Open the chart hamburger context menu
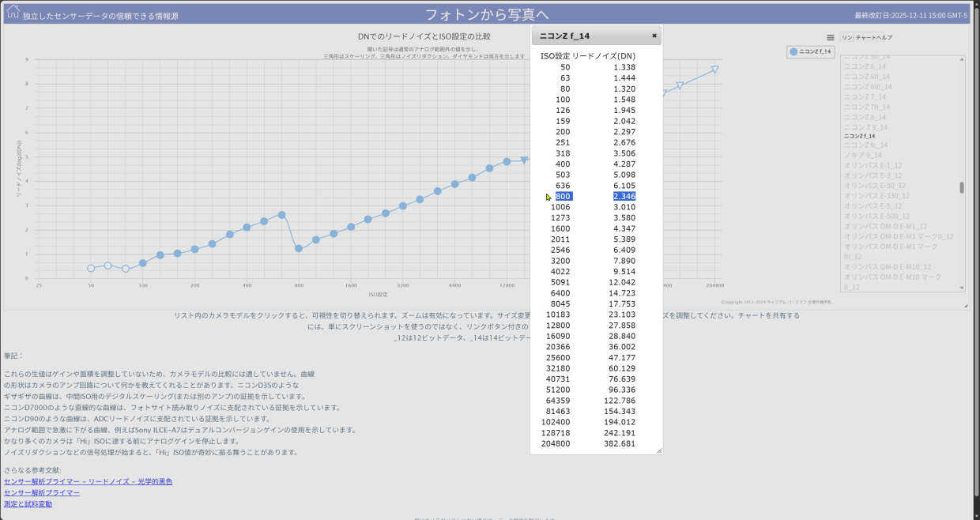 point(830,37)
